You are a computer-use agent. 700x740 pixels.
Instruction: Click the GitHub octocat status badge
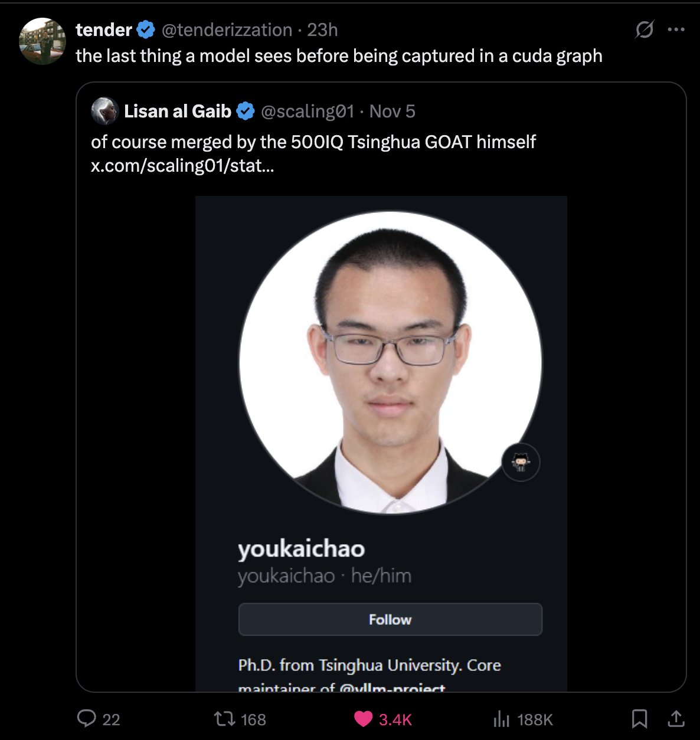point(521,462)
